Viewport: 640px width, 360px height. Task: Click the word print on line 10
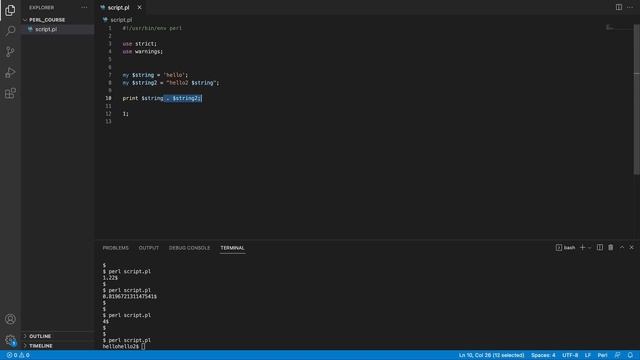pyautogui.click(x=130, y=98)
